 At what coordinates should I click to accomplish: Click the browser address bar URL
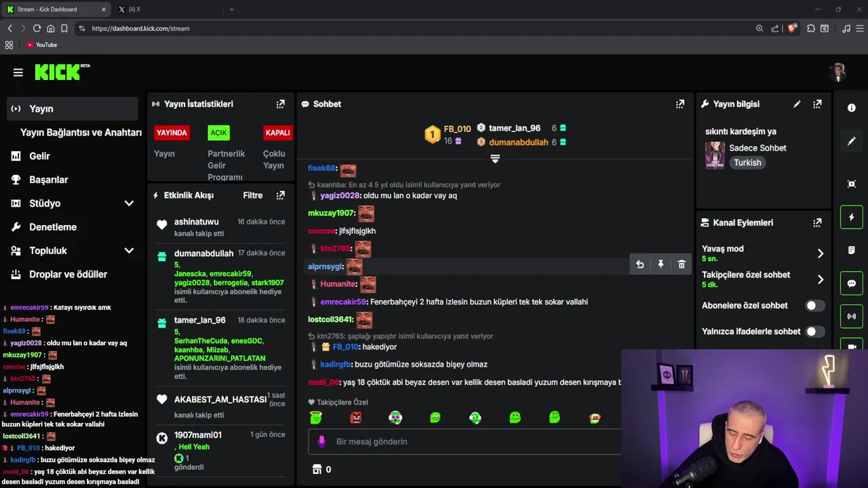(x=140, y=28)
